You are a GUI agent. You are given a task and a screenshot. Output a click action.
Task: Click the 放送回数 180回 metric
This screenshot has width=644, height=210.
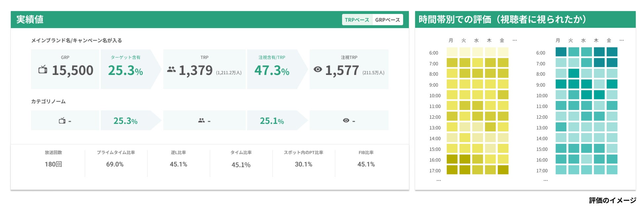coord(54,159)
